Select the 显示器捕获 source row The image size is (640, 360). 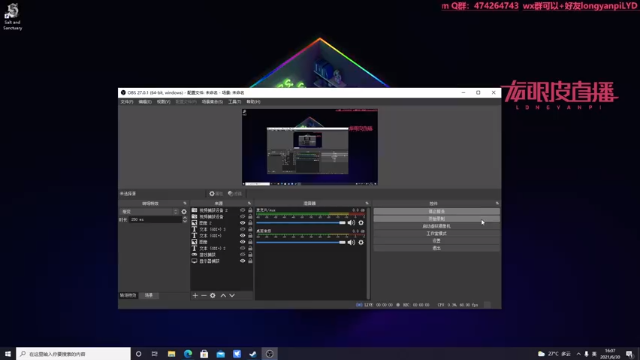click(x=222, y=261)
